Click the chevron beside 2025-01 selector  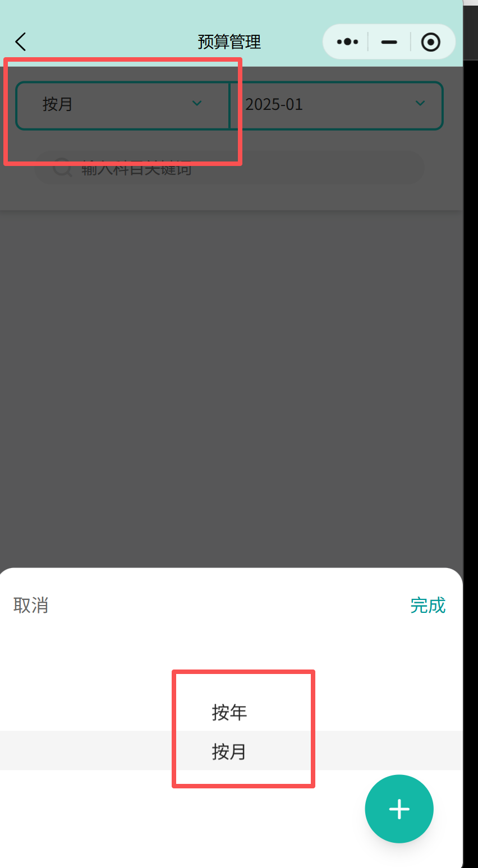(x=420, y=103)
